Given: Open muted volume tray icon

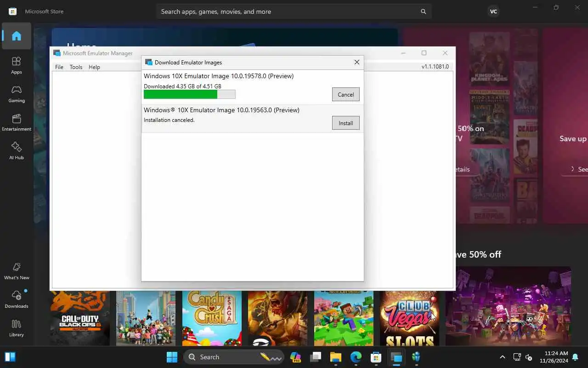Looking at the screenshot, I should tap(529, 357).
